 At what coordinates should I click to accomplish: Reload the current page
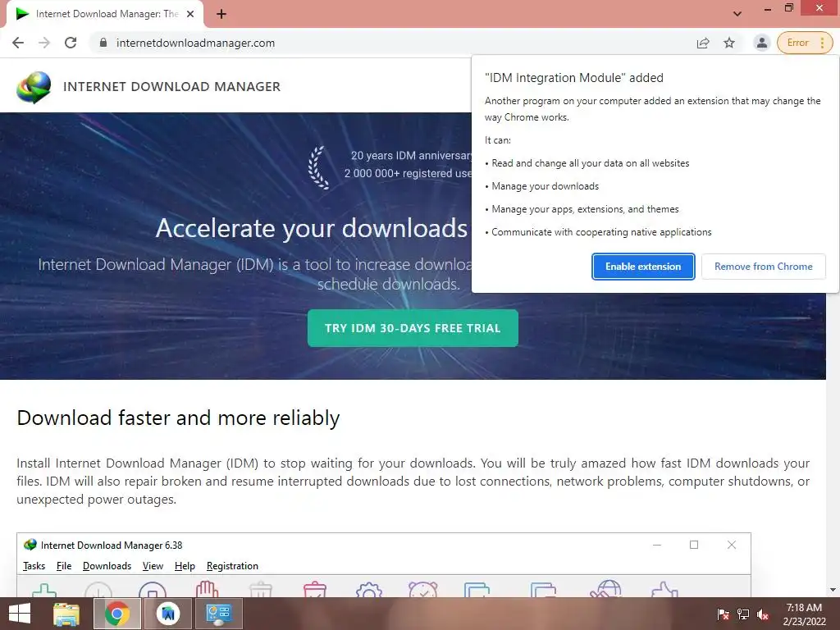71,43
